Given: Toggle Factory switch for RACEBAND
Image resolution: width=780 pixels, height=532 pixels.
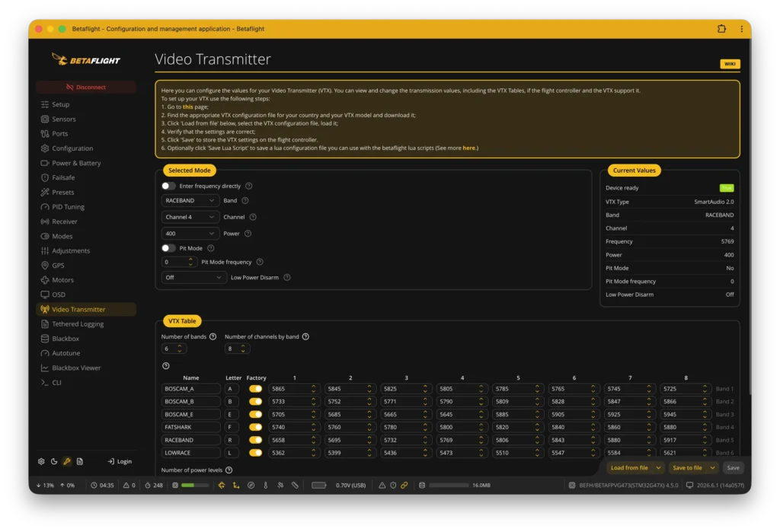Looking at the screenshot, I should (256, 440).
